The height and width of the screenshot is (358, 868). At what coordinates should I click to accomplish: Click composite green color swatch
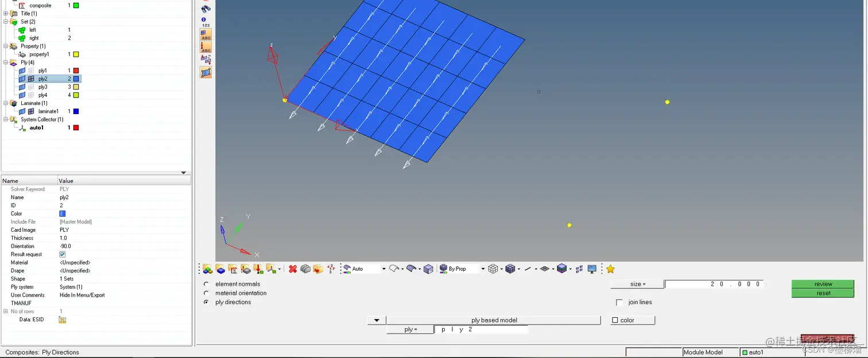(76, 5)
